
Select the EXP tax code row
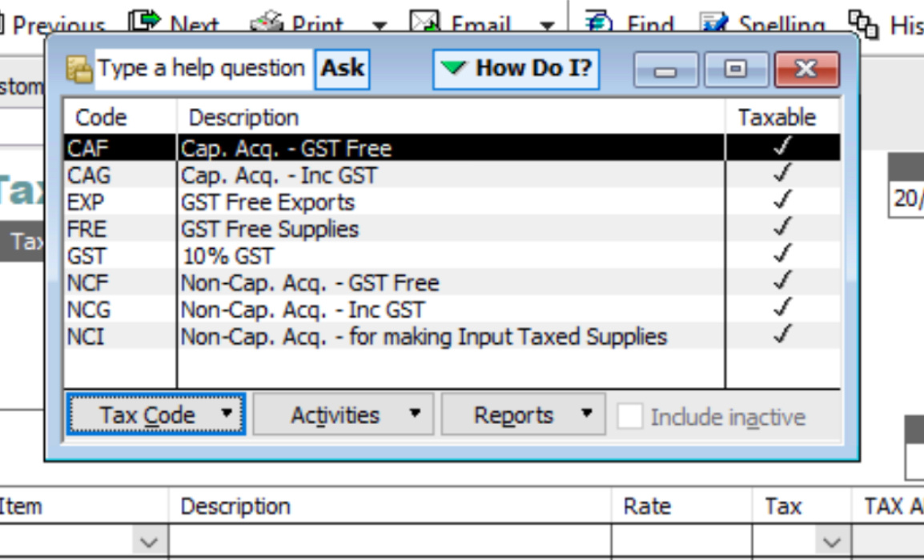452,202
